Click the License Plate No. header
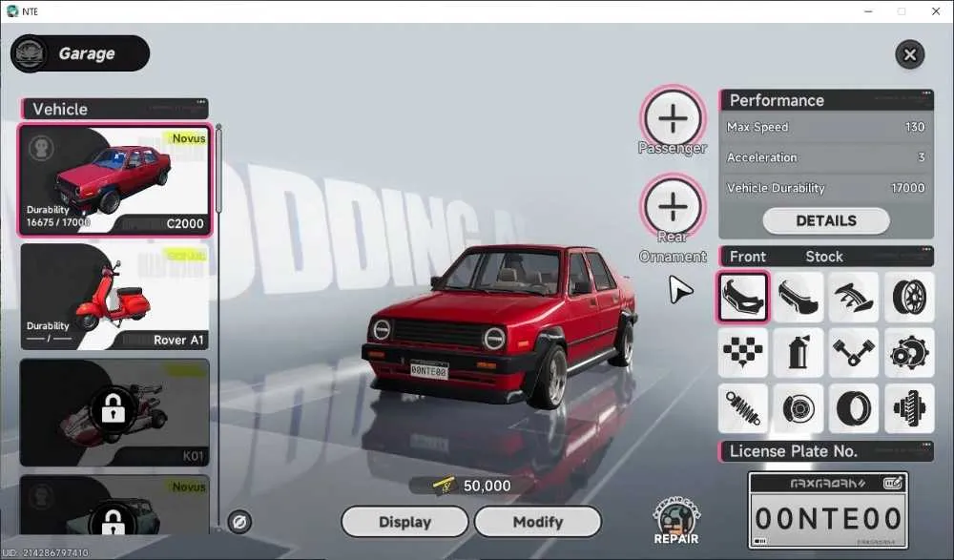This screenshot has height=560, width=954. pos(826,451)
